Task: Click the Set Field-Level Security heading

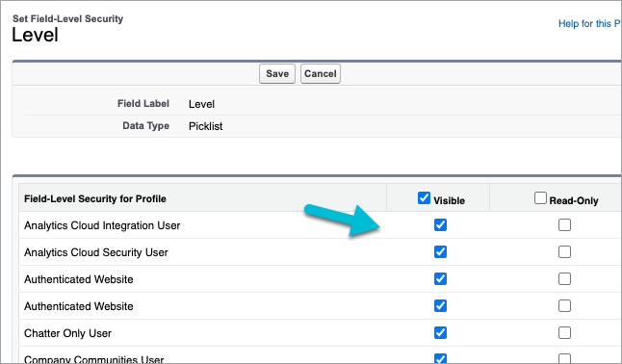Action: pyautogui.click(x=67, y=18)
